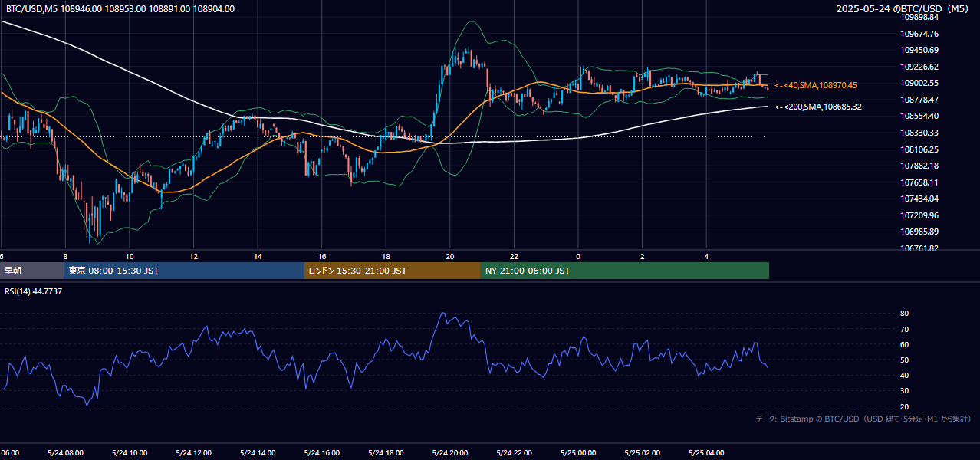Click price axis value 109898.84
Image resolution: width=980 pixels, height=460 pixels.
(x=919, y=17)
